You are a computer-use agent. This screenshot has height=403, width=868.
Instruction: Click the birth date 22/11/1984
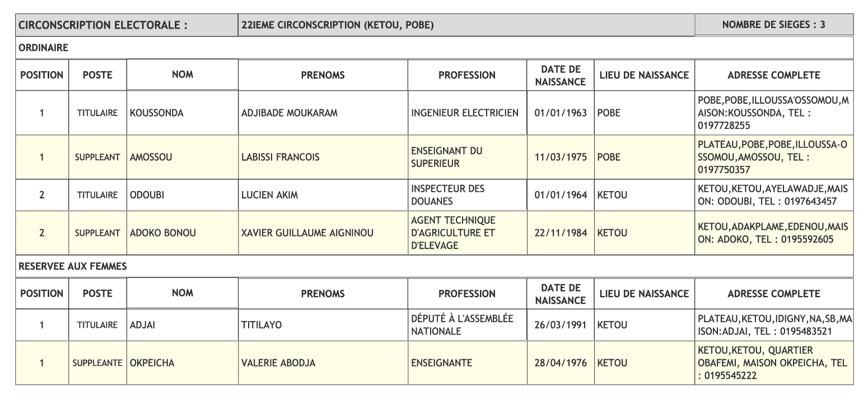pos(560,233)
